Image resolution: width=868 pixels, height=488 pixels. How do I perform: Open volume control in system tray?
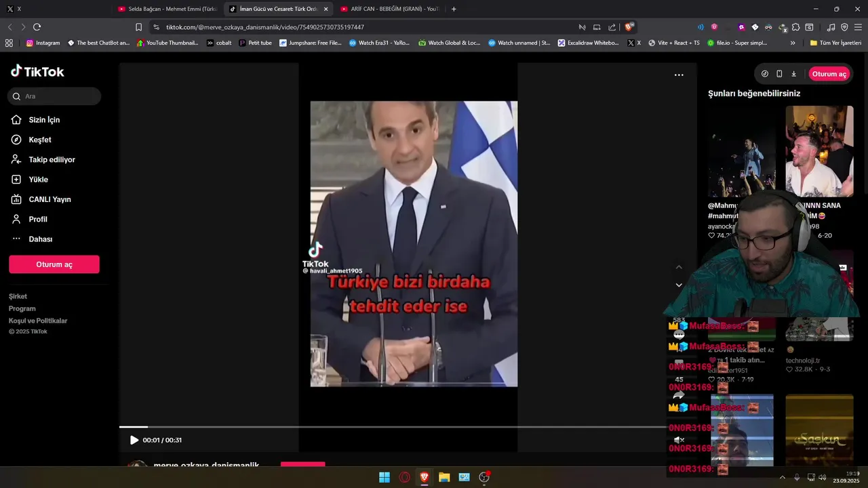pos(822,477)
